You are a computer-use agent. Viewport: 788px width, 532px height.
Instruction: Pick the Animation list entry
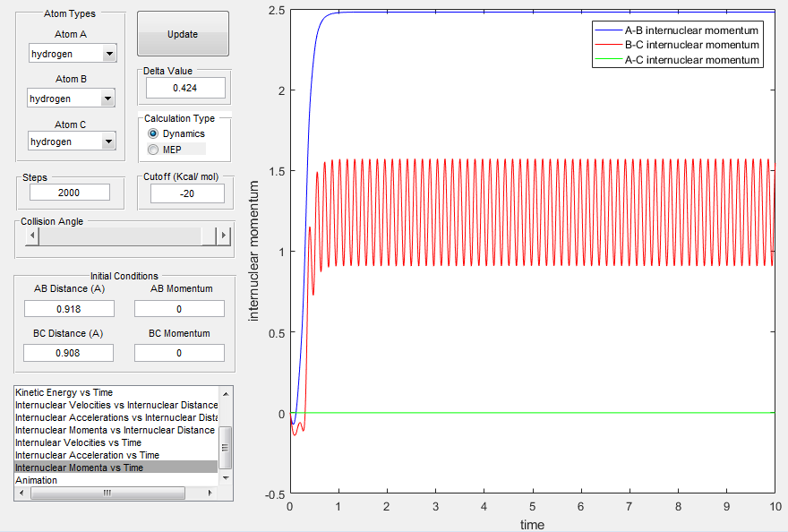pyautogui.click(x=36, y=480)
